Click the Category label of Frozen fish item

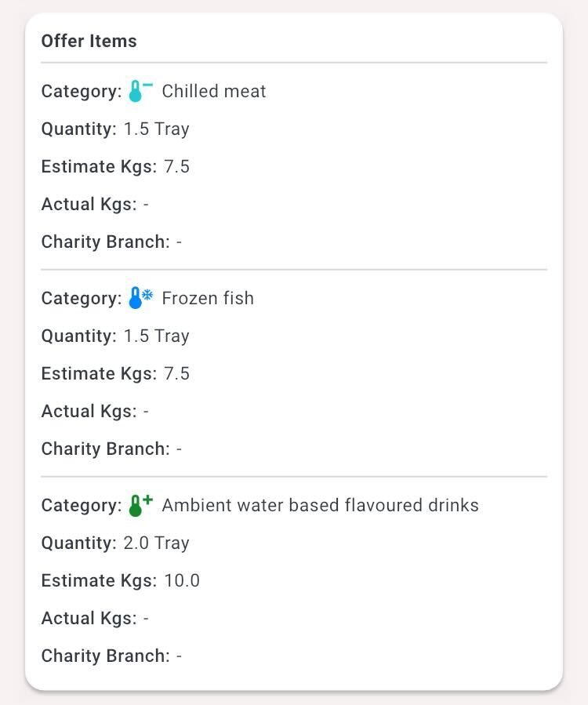(x=82, y=299)
